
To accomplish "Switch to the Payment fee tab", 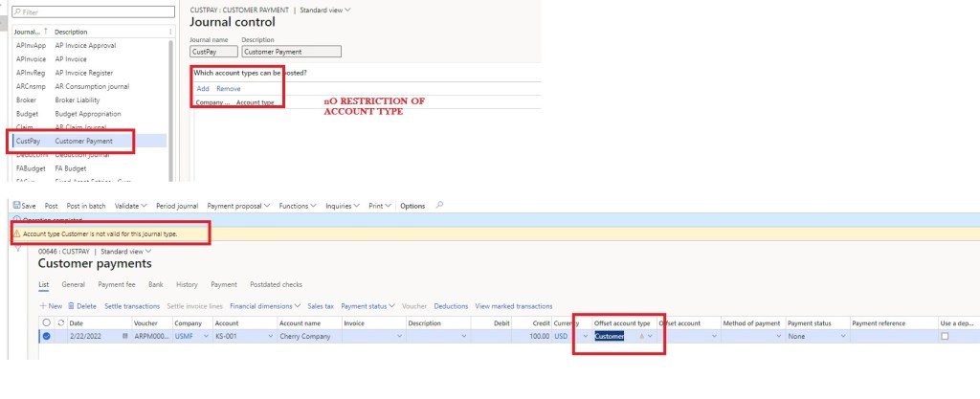I will (117, 284).
